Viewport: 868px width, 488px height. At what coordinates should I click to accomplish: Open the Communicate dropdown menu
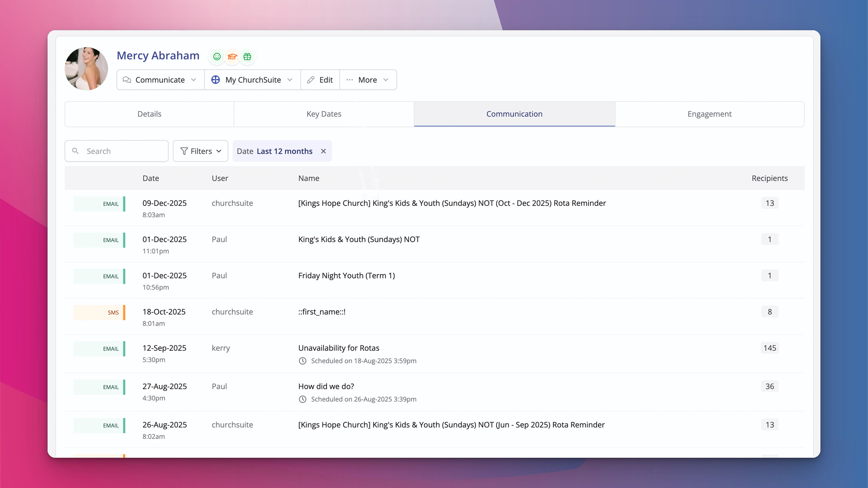[x=160, y=80]
